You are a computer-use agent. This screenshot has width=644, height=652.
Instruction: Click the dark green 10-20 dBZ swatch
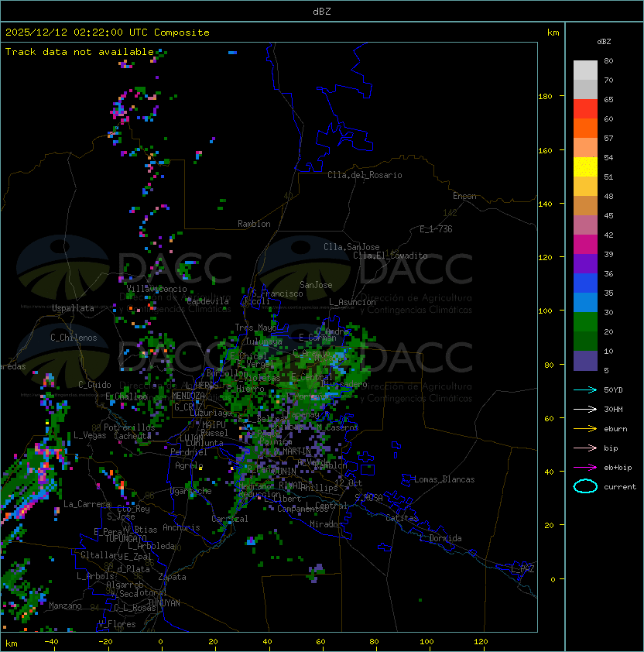(585, 341)
